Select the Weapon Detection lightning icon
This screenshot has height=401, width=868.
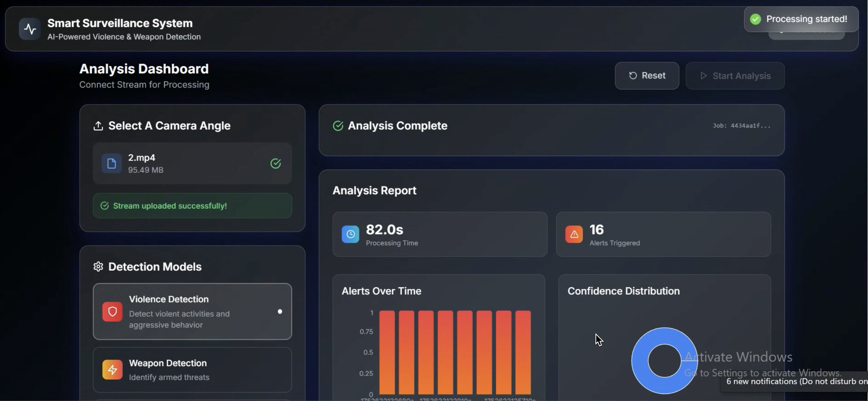coord(112,369)
